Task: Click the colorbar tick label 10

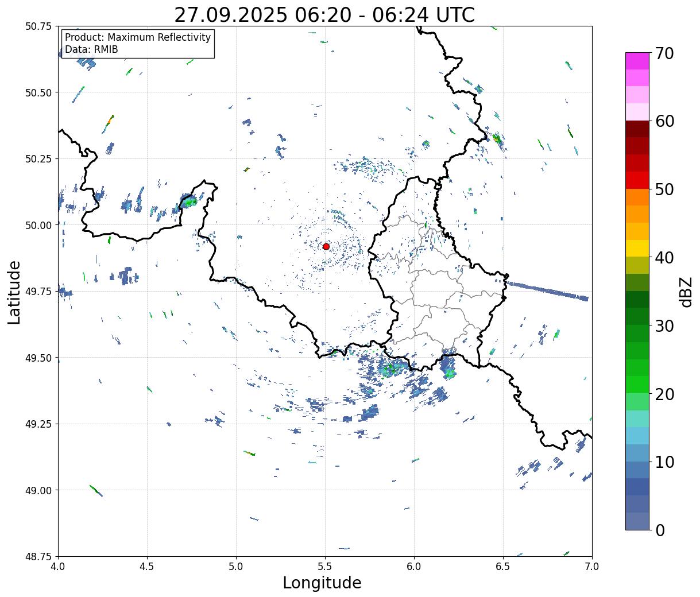Action: [664, 462]
